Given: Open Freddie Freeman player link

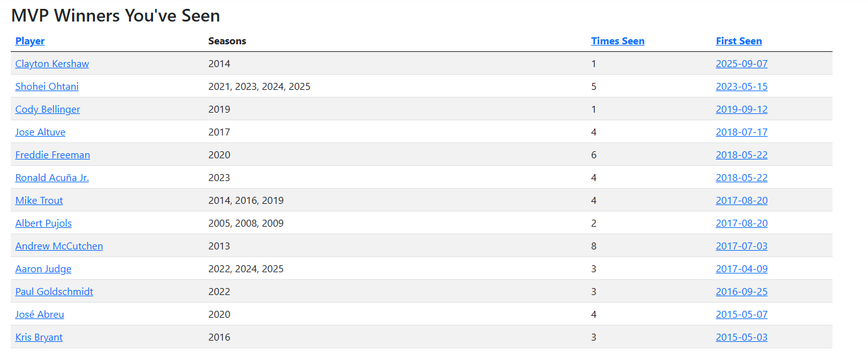Looking at the screenshot, I should [x=53, y=155].
